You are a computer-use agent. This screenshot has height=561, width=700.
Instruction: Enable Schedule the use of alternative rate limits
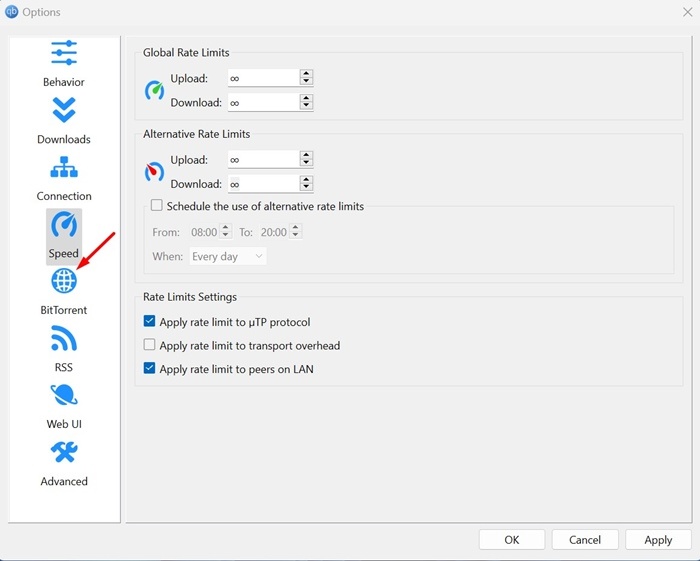(x=156, y=205)
